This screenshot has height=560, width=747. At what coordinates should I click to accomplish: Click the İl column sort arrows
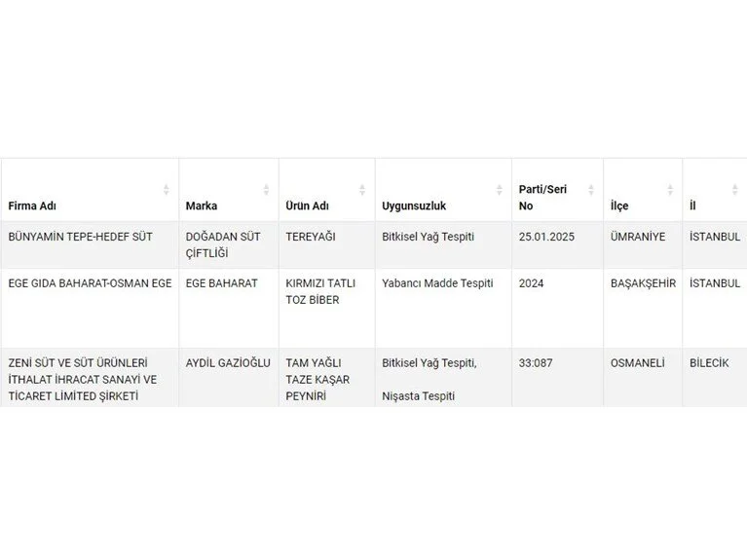735,190
